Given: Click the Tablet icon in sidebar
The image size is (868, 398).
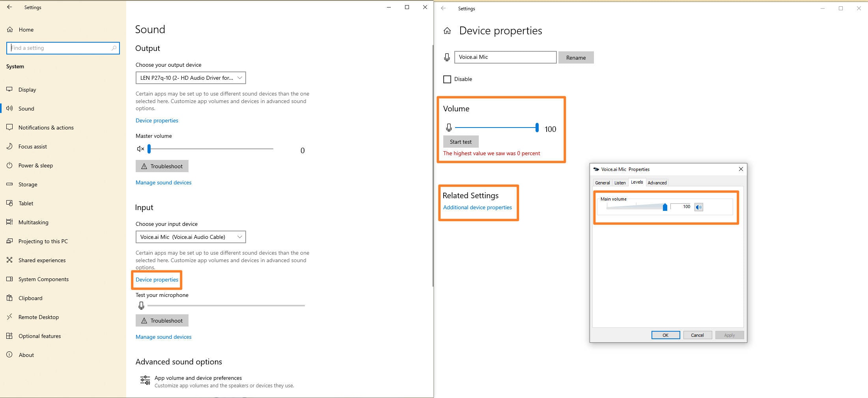Looking at the screenshot, I should 10,203.
